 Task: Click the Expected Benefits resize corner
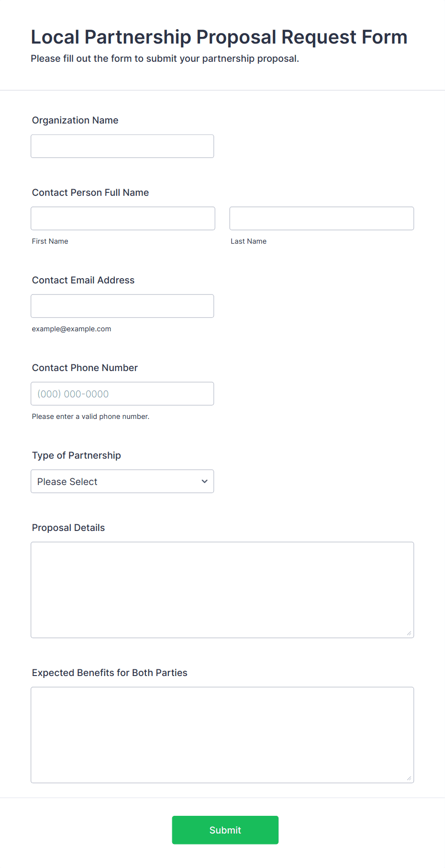point(409,778)
